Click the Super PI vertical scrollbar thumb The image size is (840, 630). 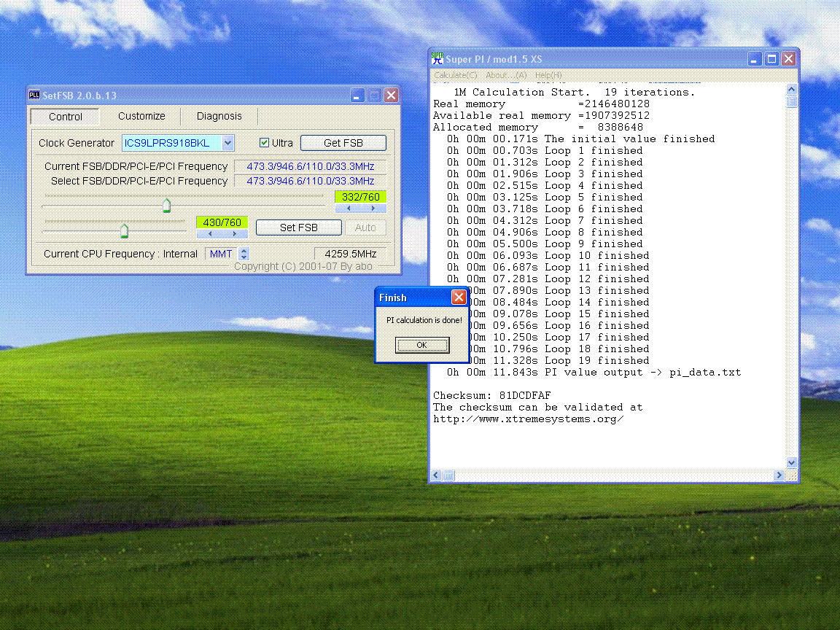[791, 101]
